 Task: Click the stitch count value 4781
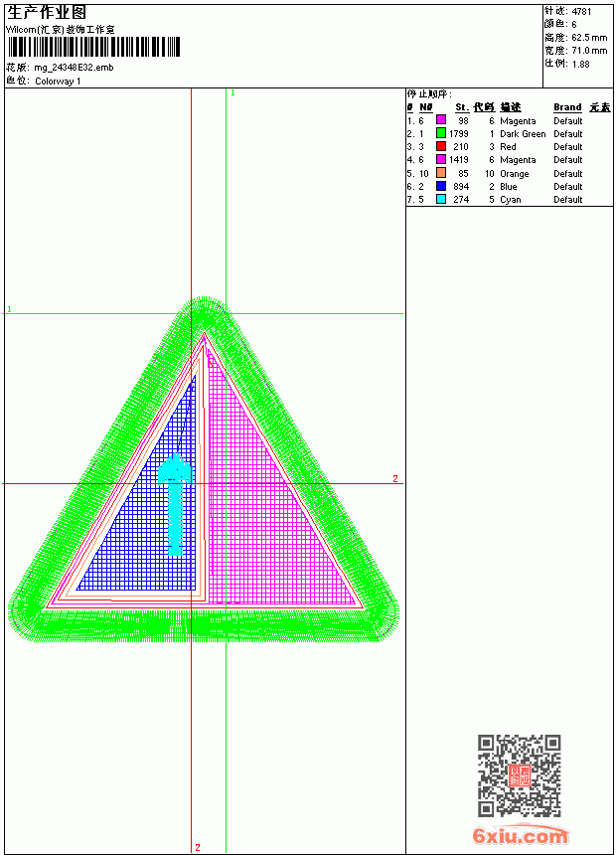tap(581, 12)
